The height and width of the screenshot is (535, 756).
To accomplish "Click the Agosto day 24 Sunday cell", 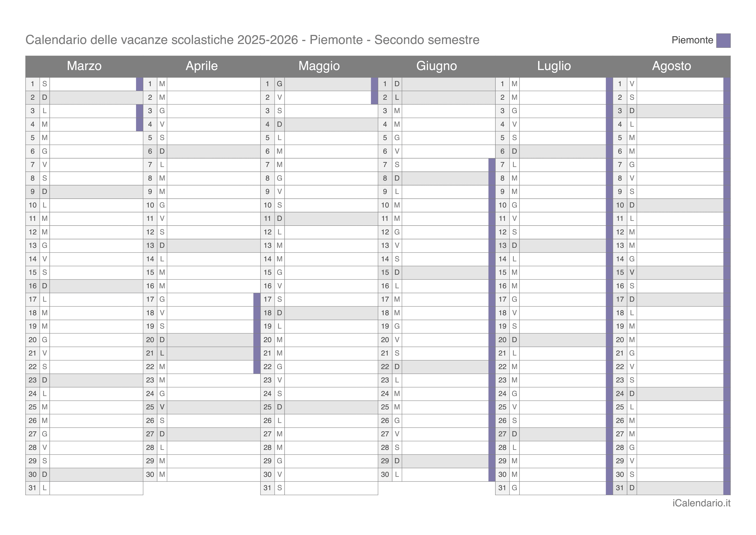I will pos(672,394).
